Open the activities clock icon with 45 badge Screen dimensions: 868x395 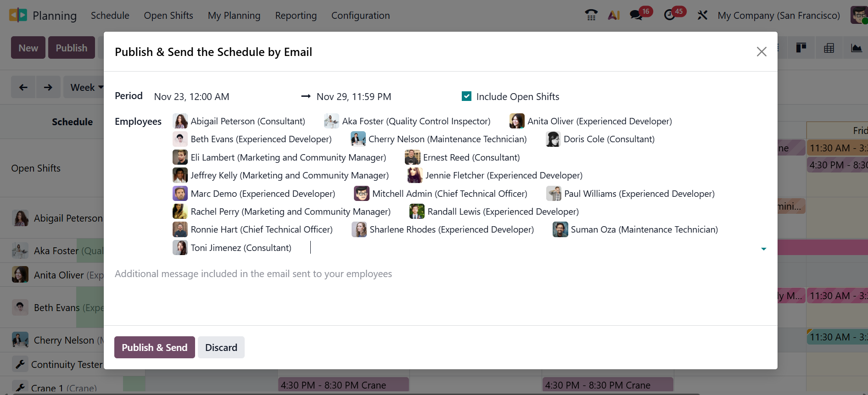click(x=669, y=15)
